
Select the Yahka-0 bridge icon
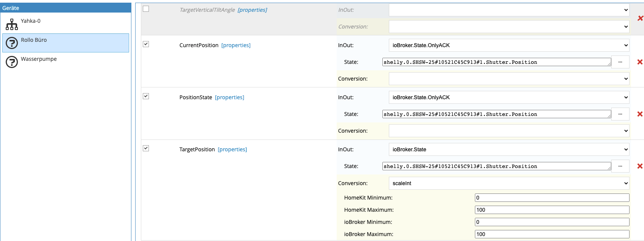[x=12, y=24]
